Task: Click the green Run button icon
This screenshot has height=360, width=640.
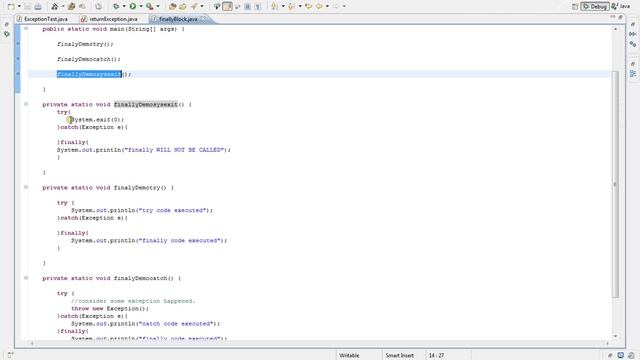Action: click(133, 7)
